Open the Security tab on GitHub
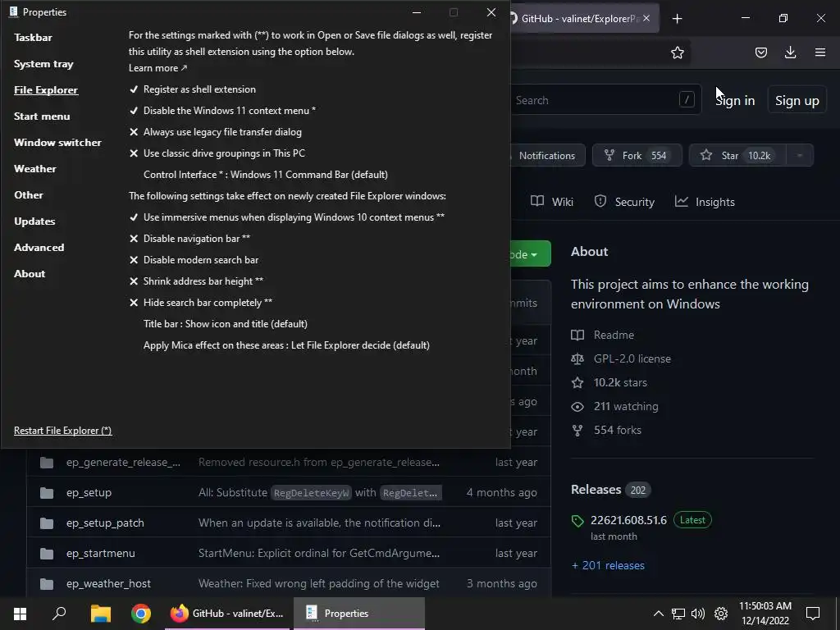Image resolution: width=840 pixels, height=630 pixels. tap(624, 202)
